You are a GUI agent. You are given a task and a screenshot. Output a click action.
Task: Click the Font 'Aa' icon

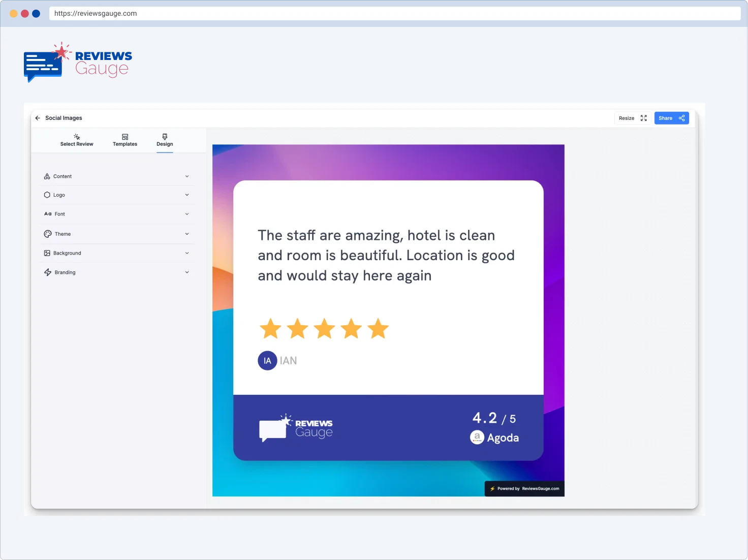click(48, 214)
